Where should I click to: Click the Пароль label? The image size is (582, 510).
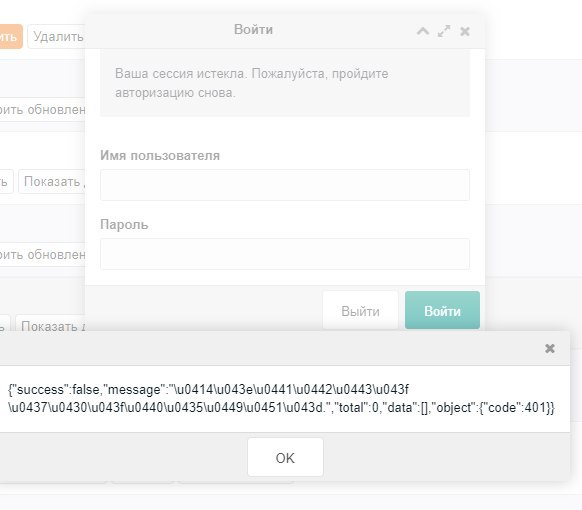pos(124,225)
